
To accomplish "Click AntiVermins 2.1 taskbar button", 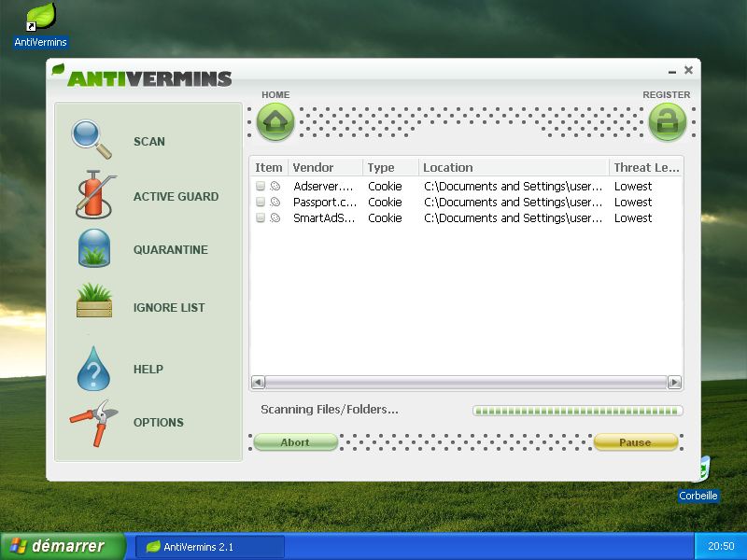I will click(209, 547).
